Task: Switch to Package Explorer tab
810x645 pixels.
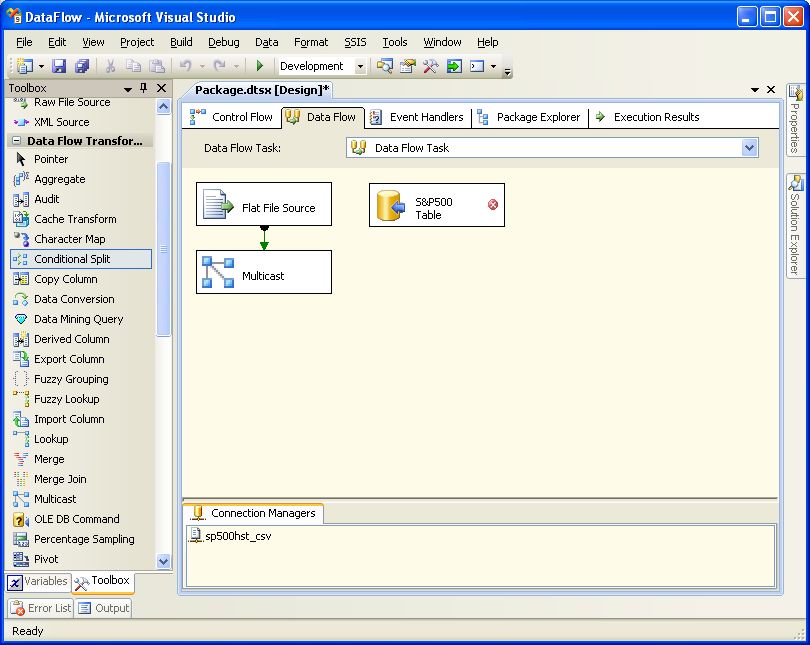Action: [x=529, y=117]
